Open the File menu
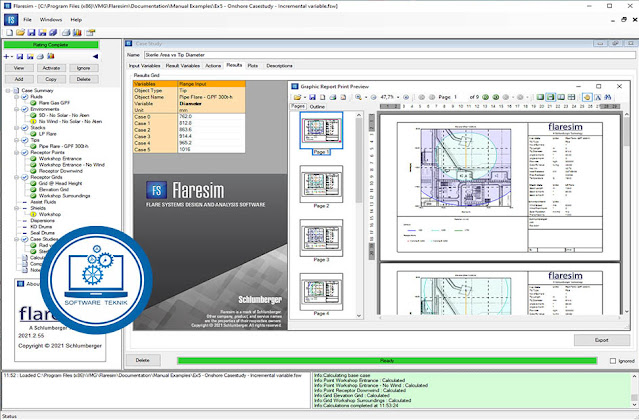This screenshot has height=420, width=639. pos(27,20)
